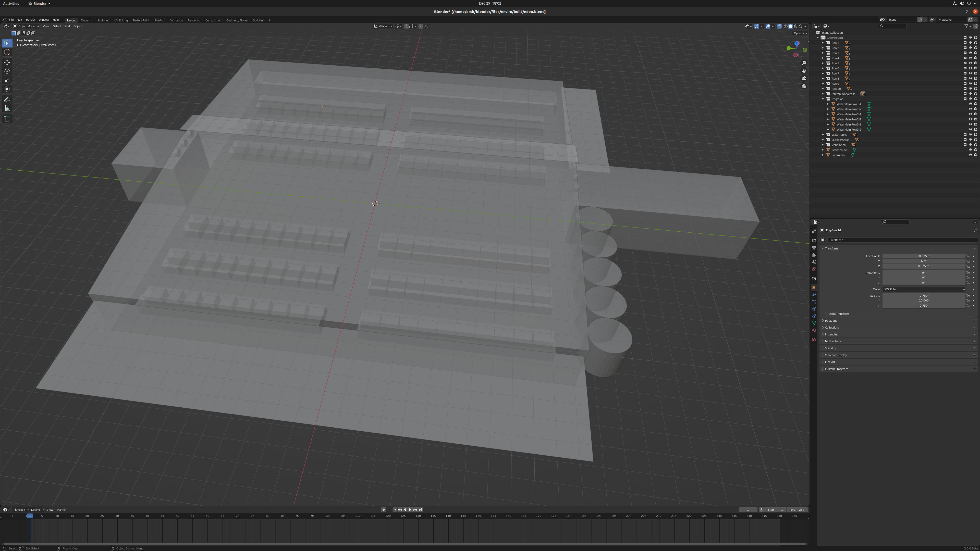Open the Object Mode dropdown
Screen dimensions: 980x551
point(26,26)
